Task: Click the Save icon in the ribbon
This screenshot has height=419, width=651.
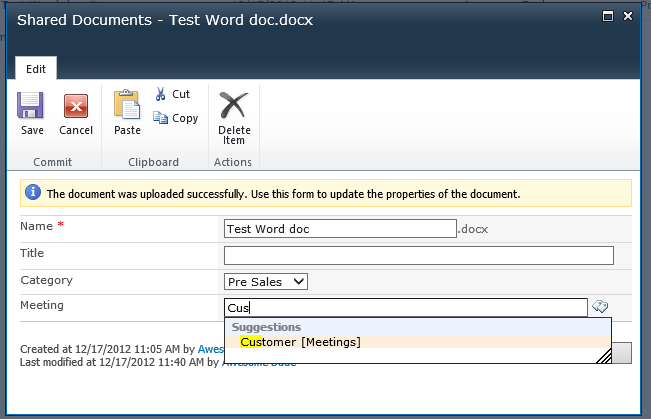Action: coord(32,106)
